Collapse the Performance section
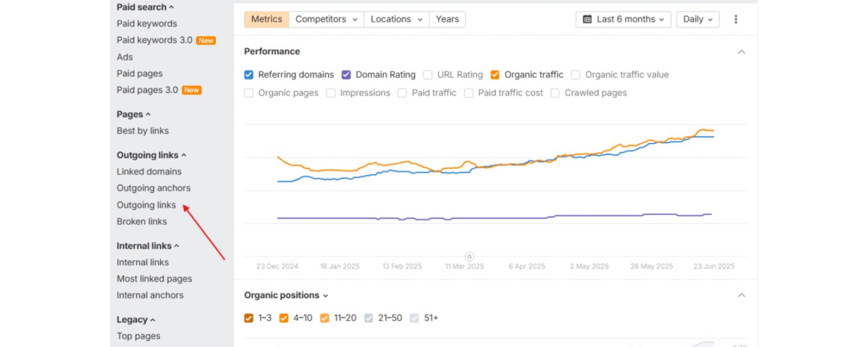The height and width of the screenshot is (347, 868). [741, 51]
